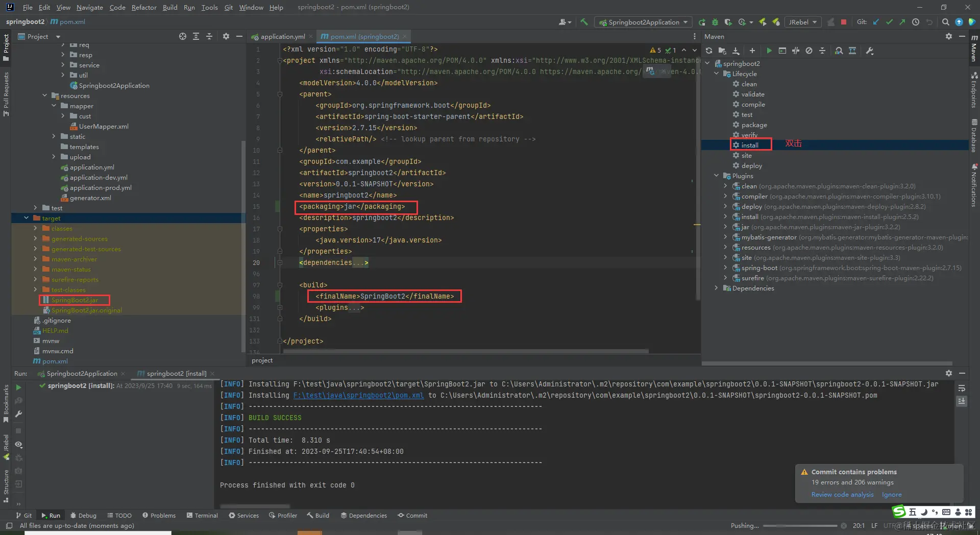Collapse Lifecycle node in Maven
The height and width of the screenshot is (535, 980).
pyautogui.click(x=716, y=74)
